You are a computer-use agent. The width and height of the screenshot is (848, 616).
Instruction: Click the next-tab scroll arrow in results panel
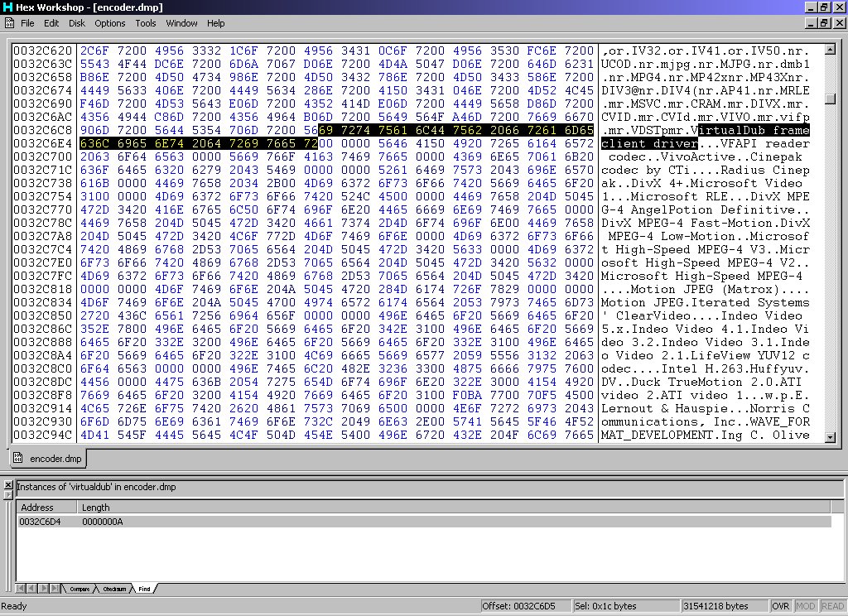(43, 589)
